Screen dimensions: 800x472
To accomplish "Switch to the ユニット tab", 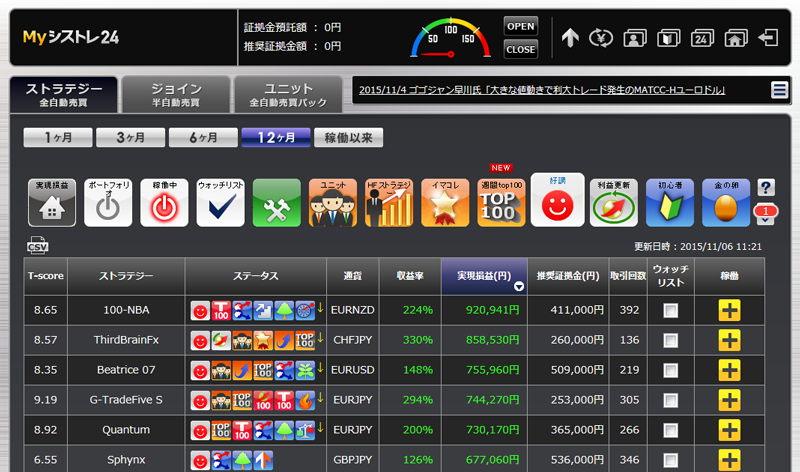I will 288,95.
